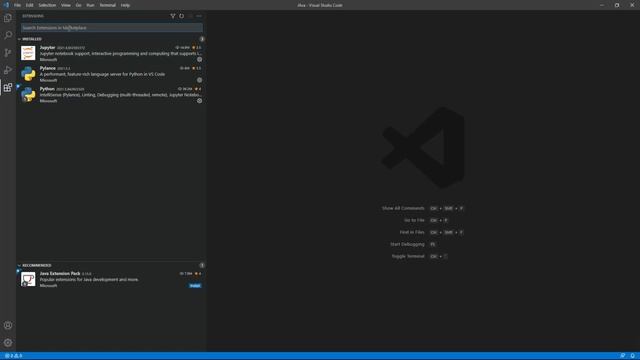Viewport: 640px width, 360px height.
Task: Open the Go menu
Action: (78, 5)
